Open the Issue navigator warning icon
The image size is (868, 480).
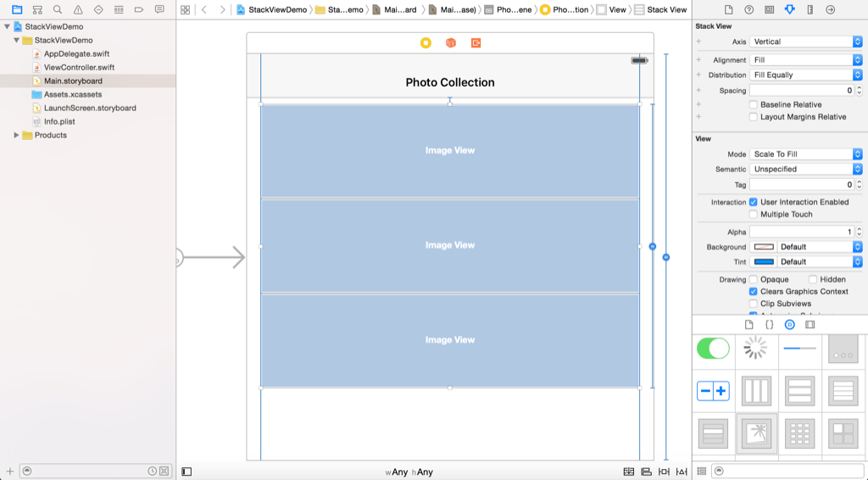[78, 9]
